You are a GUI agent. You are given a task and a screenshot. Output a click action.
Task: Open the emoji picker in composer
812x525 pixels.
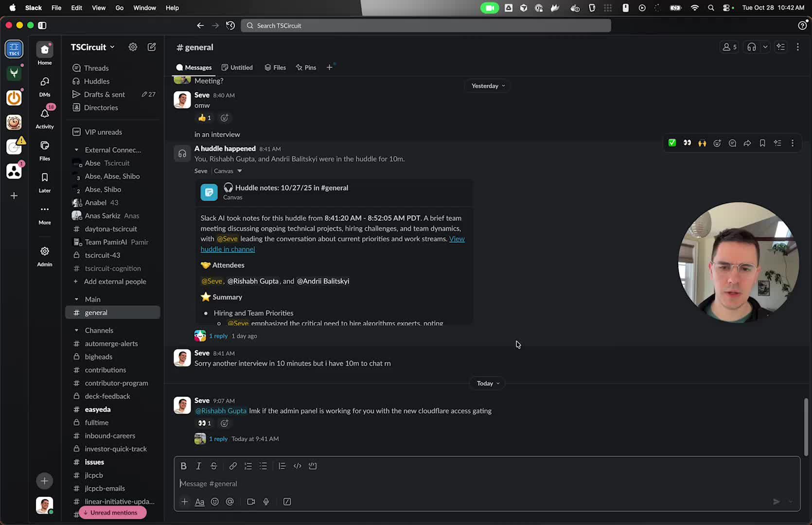[214, 502]
